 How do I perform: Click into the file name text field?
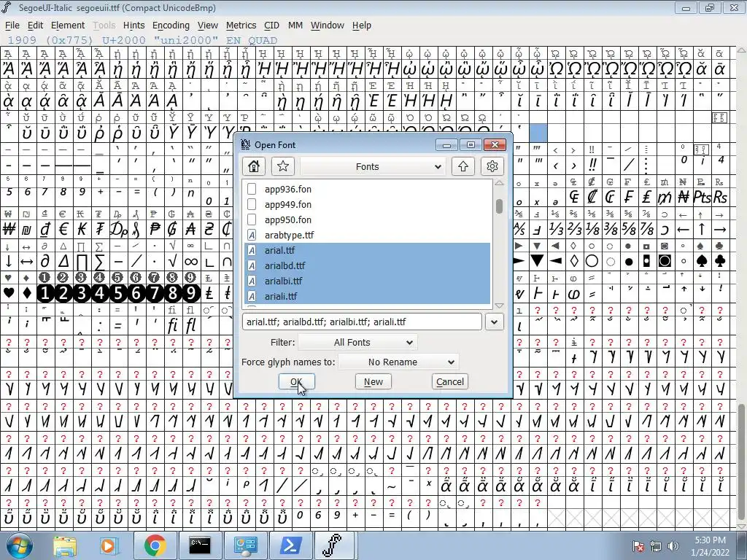point(362,322)
